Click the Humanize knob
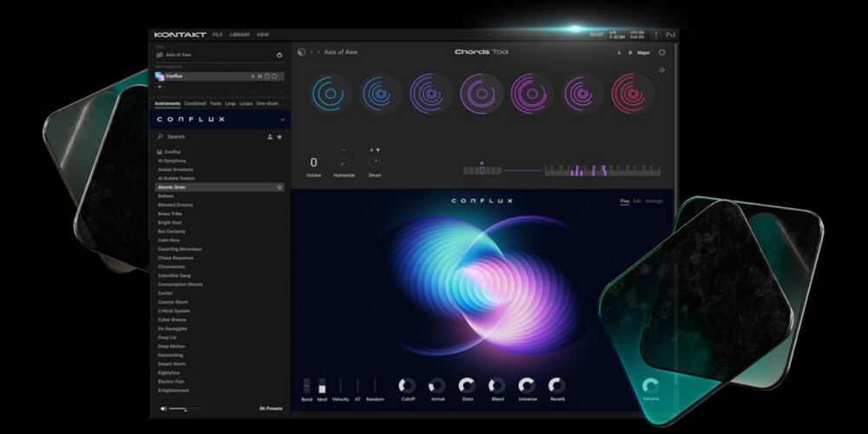Viewport: 868px width, 434px height. 343,163
